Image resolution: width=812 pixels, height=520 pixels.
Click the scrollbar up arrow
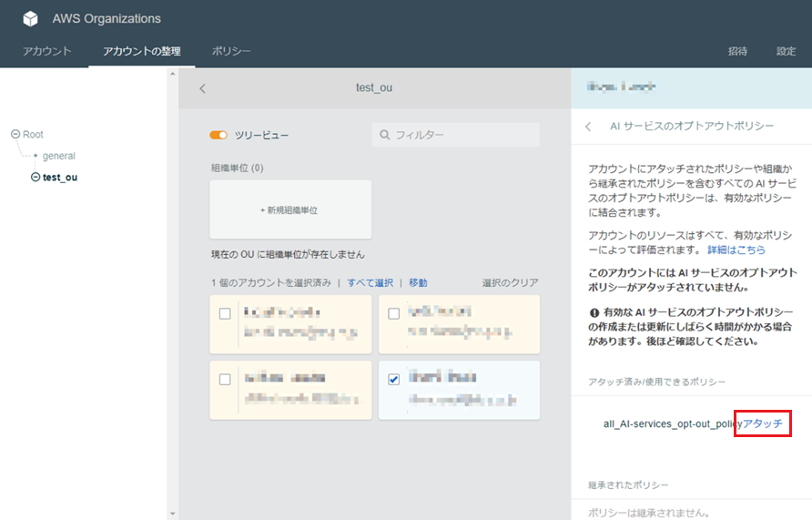tap(173, 74)
